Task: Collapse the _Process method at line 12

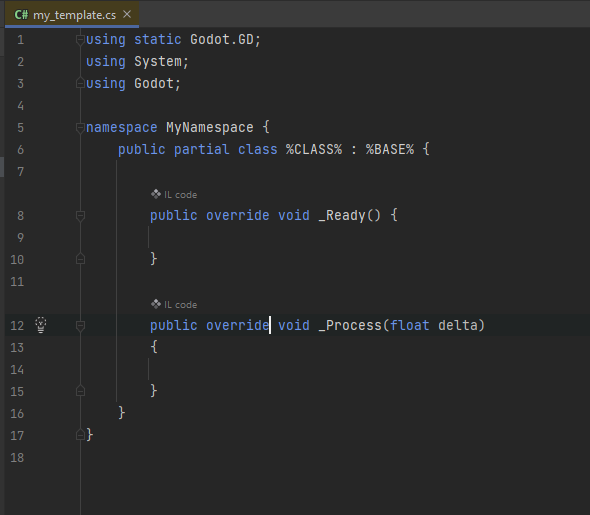Action: pyautogui.click(x=80, y=325)
